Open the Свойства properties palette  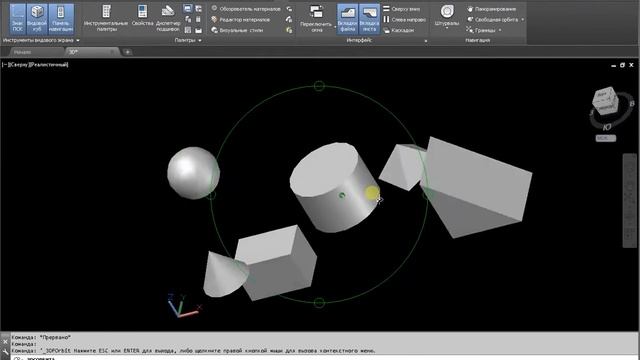[x=142, y=16]
